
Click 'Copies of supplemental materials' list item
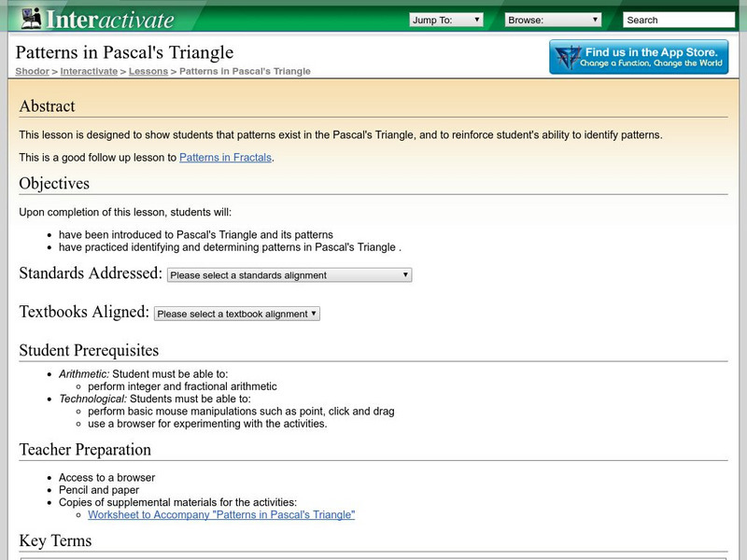177,502
